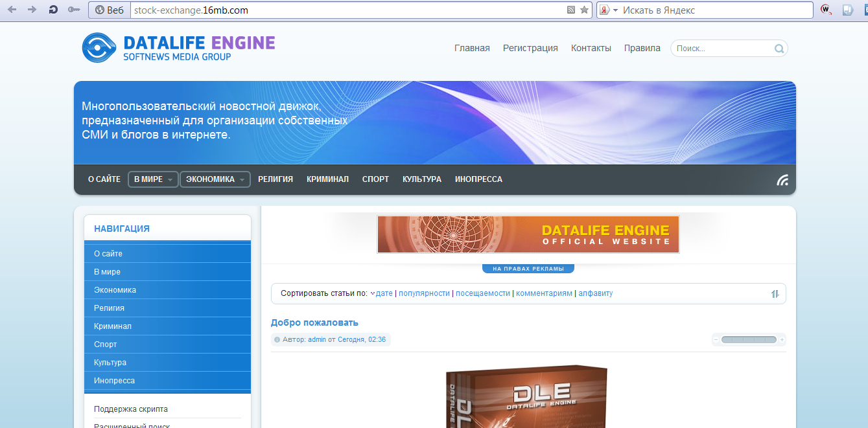Reload the page with the refresh icon
This screenshot has width=868, height=428.
tap(53, 10)
